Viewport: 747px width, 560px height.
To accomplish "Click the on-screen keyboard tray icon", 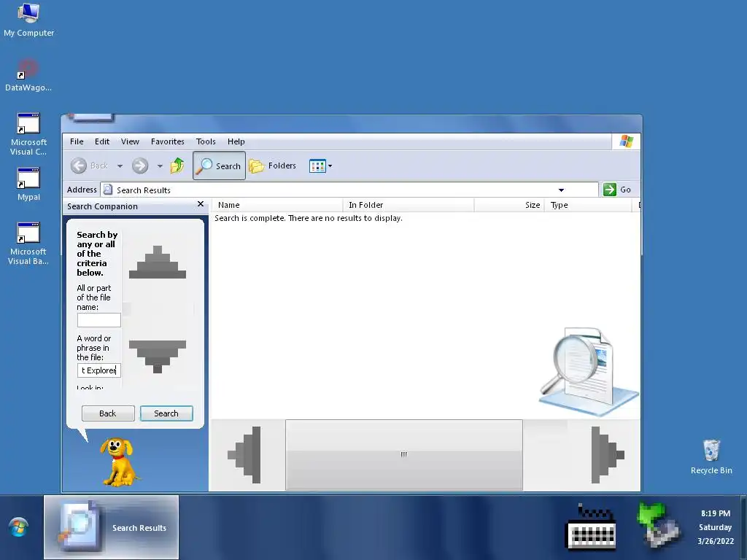I will [591, 527].
